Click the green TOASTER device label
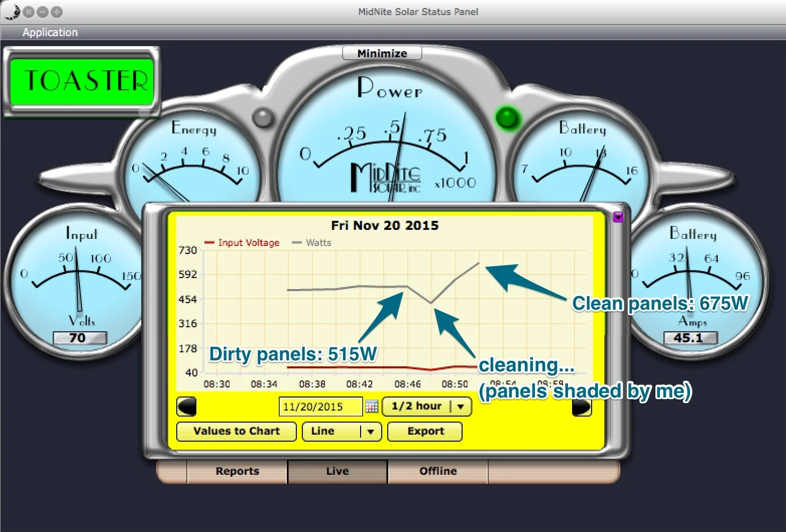786x532 pixels. click(81, 82)
